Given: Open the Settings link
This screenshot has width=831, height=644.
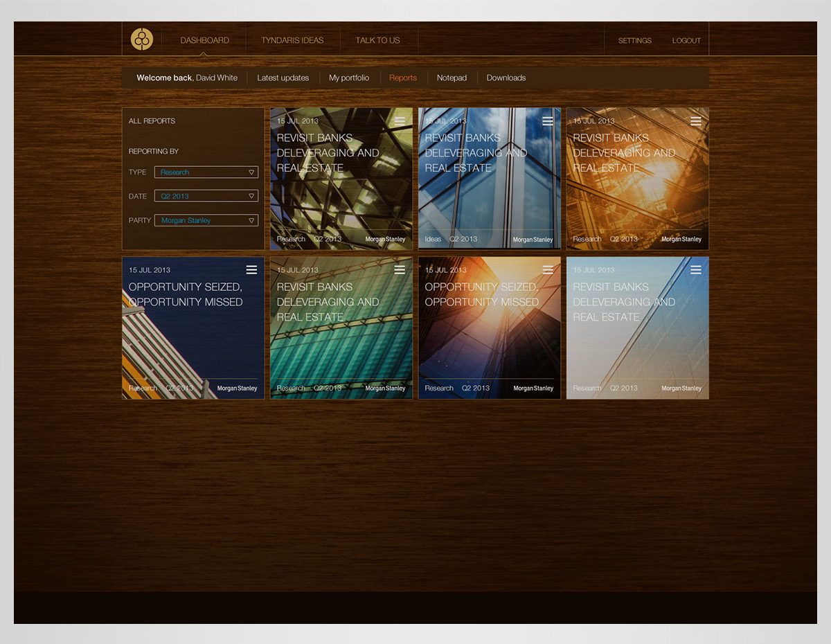Looking at the screenshot, I should coord(634,41).
